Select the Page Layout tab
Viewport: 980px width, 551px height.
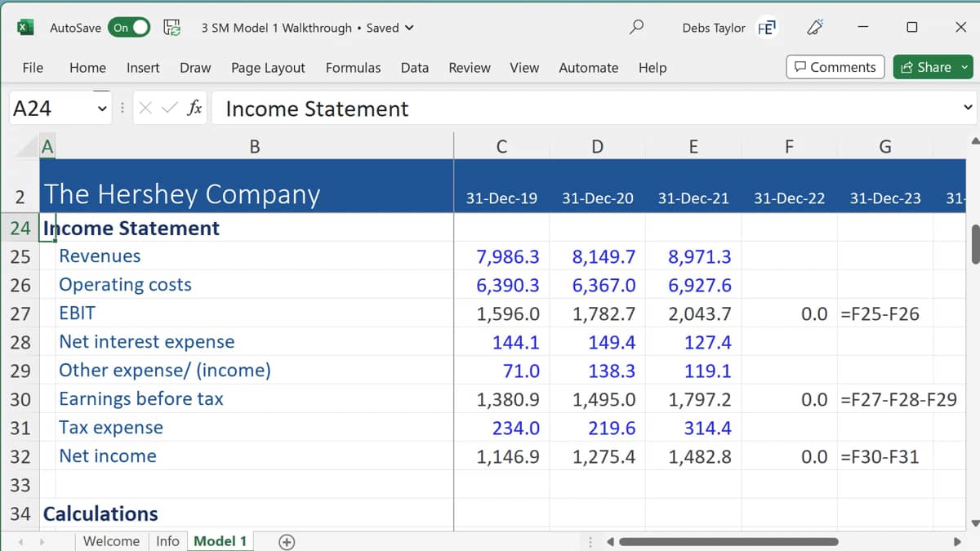coord(268,68)
